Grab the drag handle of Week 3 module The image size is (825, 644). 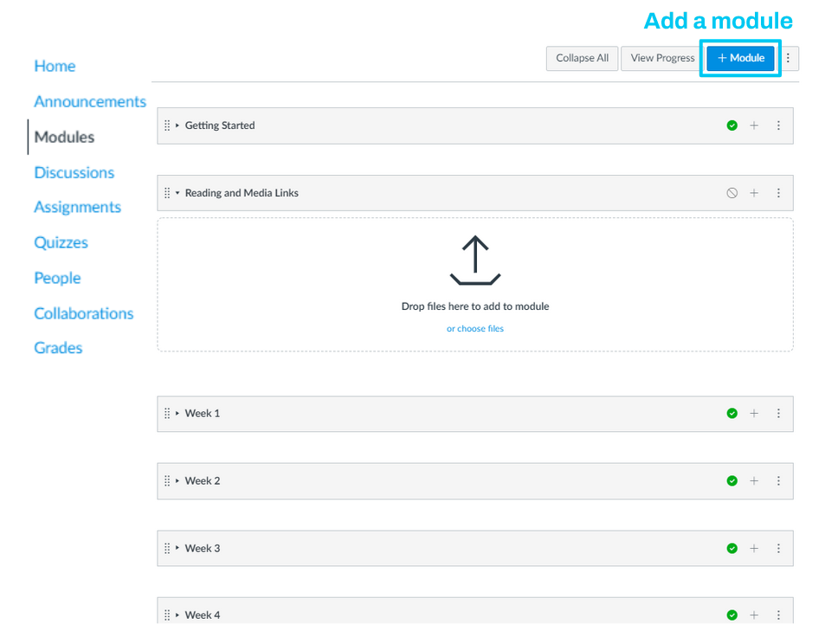[167, 549]
